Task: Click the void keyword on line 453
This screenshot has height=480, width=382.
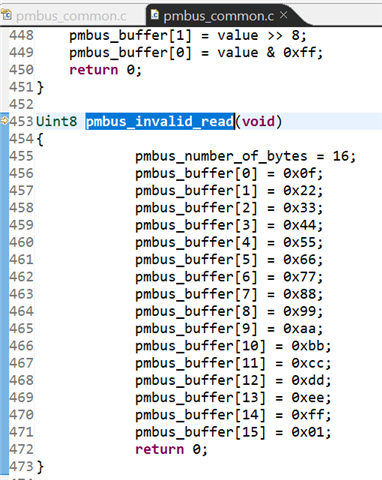Action: [258, 121]
